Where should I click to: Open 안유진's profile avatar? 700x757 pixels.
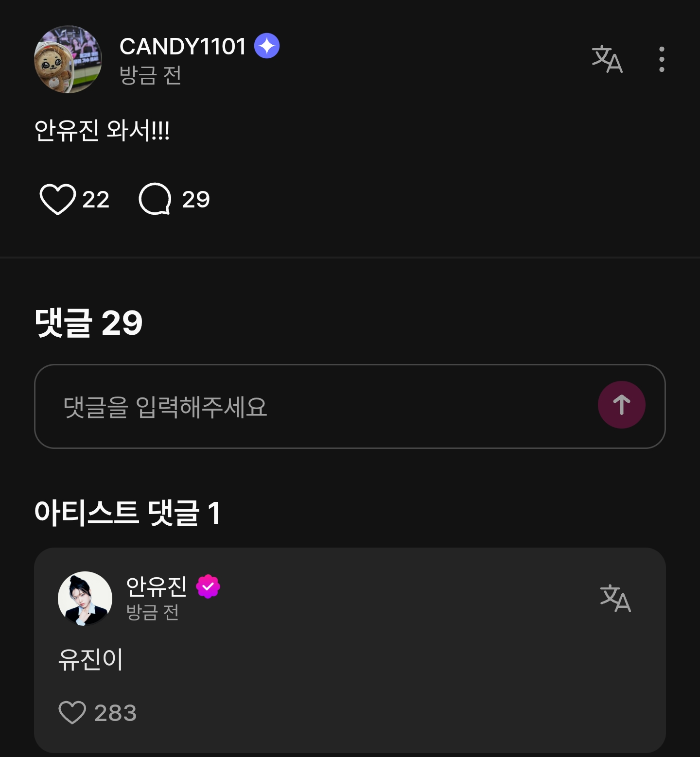pos(85,599)
